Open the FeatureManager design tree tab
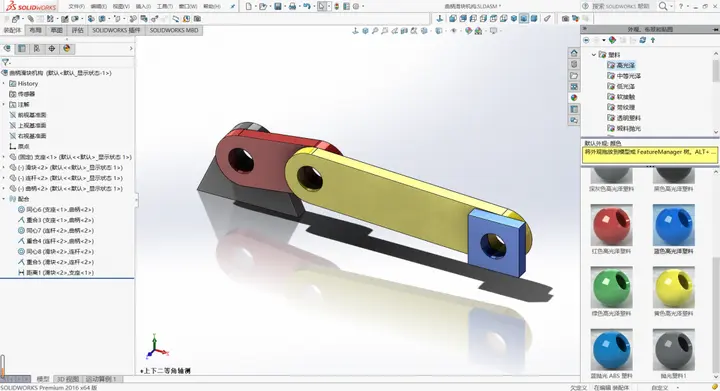Screen dimensions: 720x391 [x=7, y=49]
